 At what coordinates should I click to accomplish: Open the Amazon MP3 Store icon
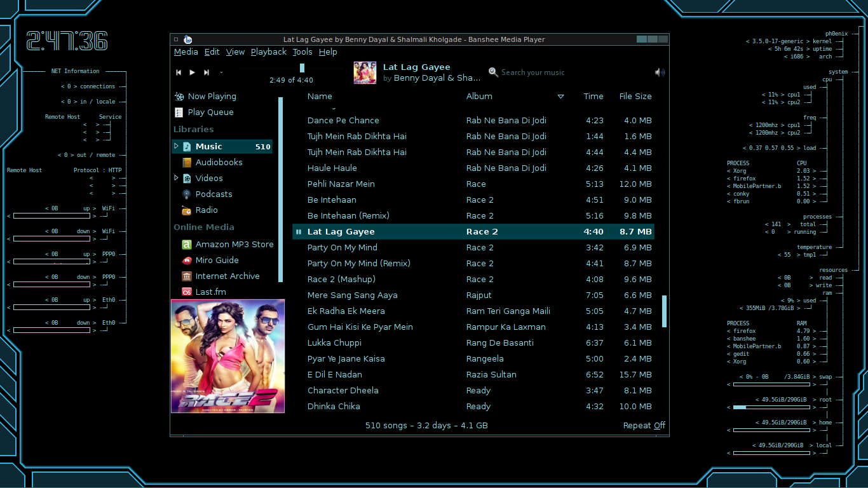click(186, 245)
